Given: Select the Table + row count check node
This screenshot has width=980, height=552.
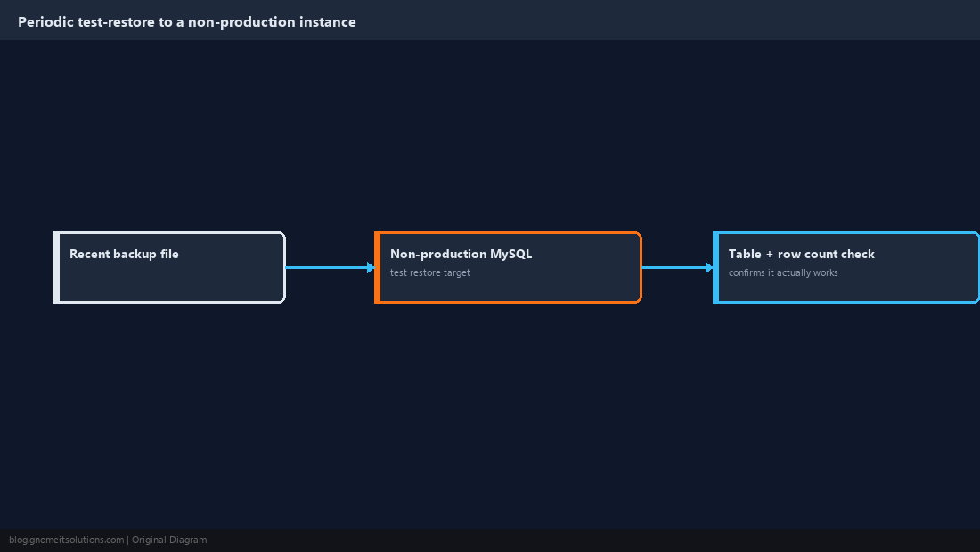Looking at the screenshot, I should [846, 267].
